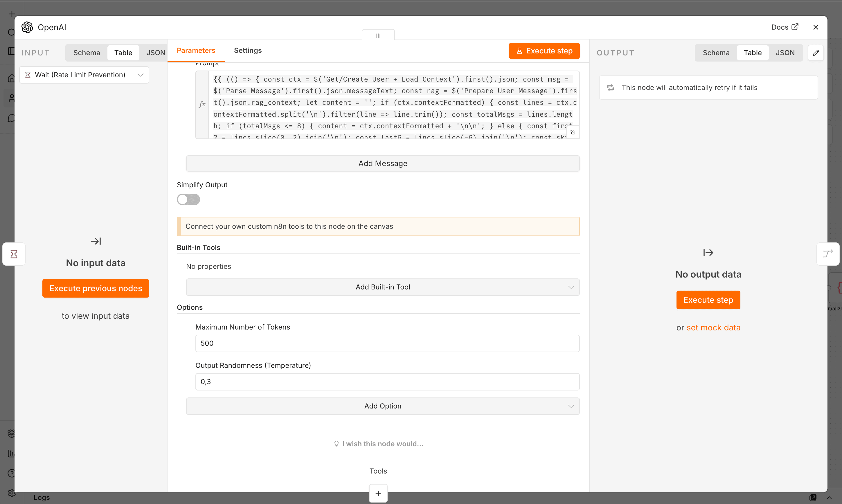The height and width of the screenshot is (504, 842).
Task: Click Execute previous nodes button
Action: pyautogui.click(x=96, y=288)
